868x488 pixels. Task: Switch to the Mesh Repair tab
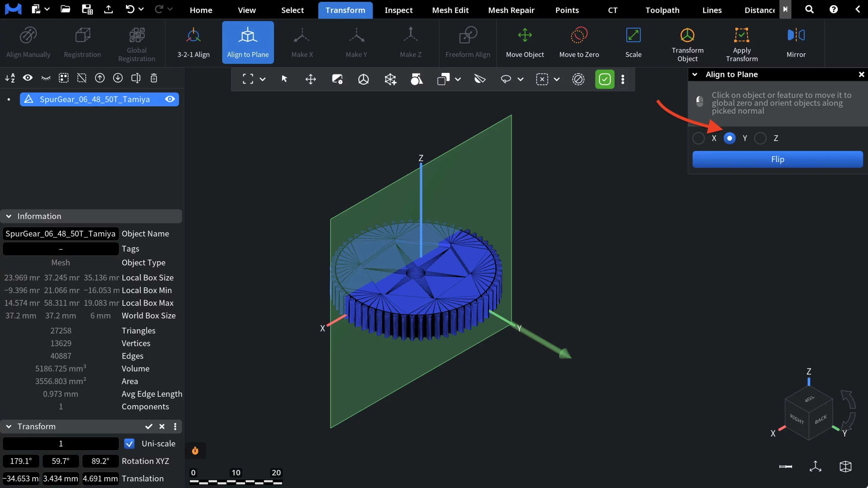coord(511,10)
